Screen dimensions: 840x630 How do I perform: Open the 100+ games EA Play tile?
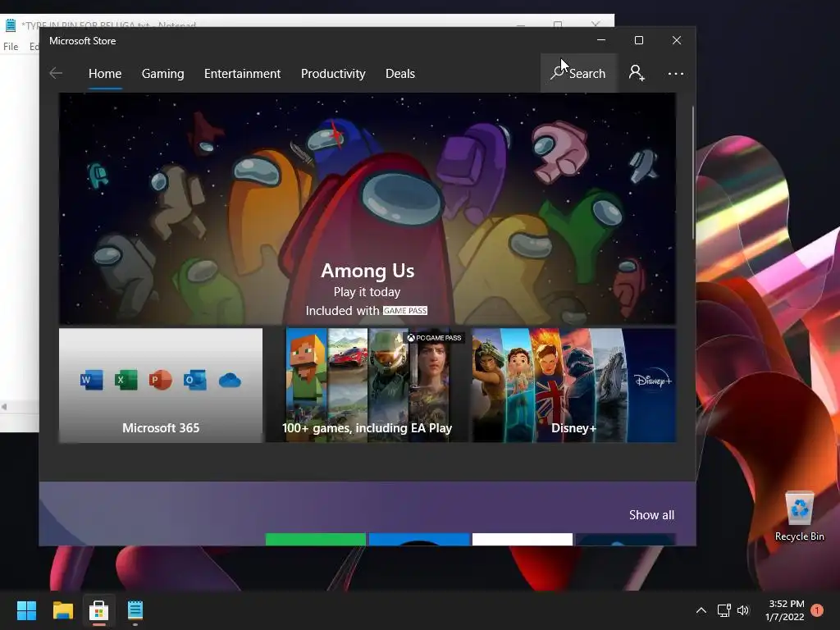pos(367,386)
